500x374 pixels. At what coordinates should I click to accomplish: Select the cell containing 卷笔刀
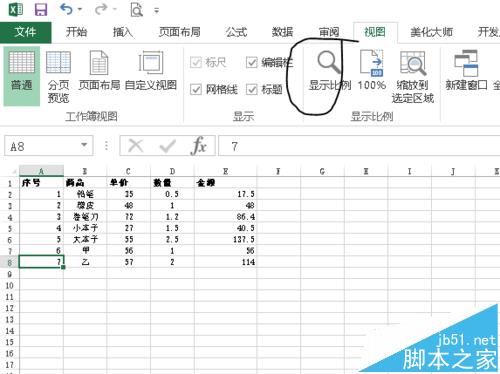tap(85, 217)
